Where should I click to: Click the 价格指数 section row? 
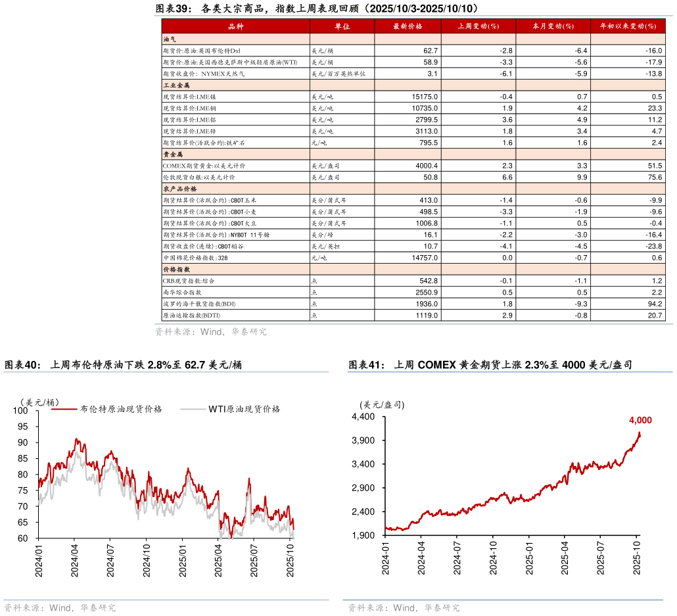[175, 270]
